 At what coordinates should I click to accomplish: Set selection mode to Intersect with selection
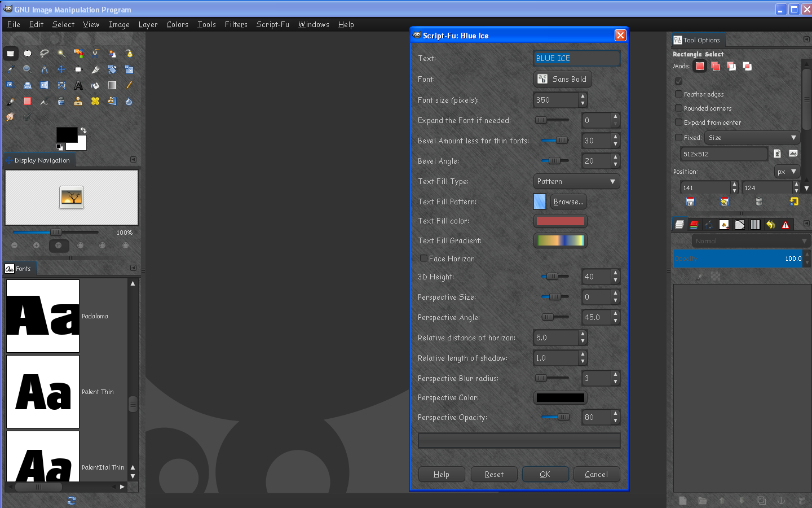[x=747, y=66]
